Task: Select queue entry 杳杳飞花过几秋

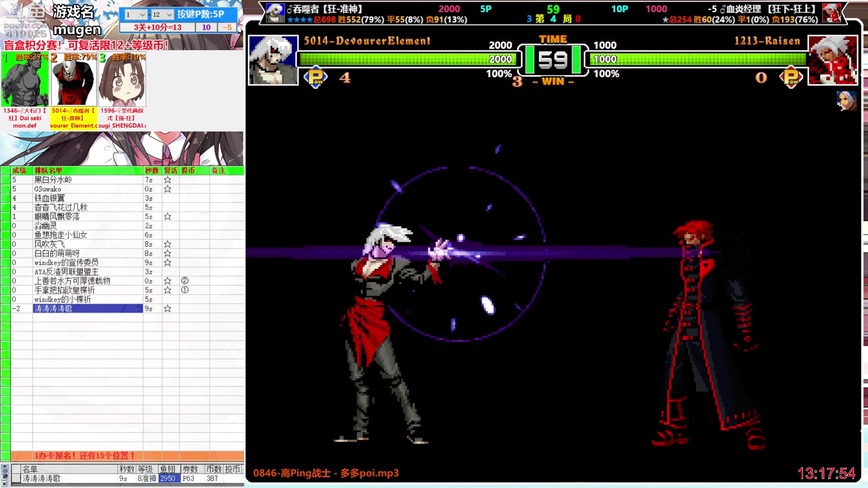Action: point(88,207)
